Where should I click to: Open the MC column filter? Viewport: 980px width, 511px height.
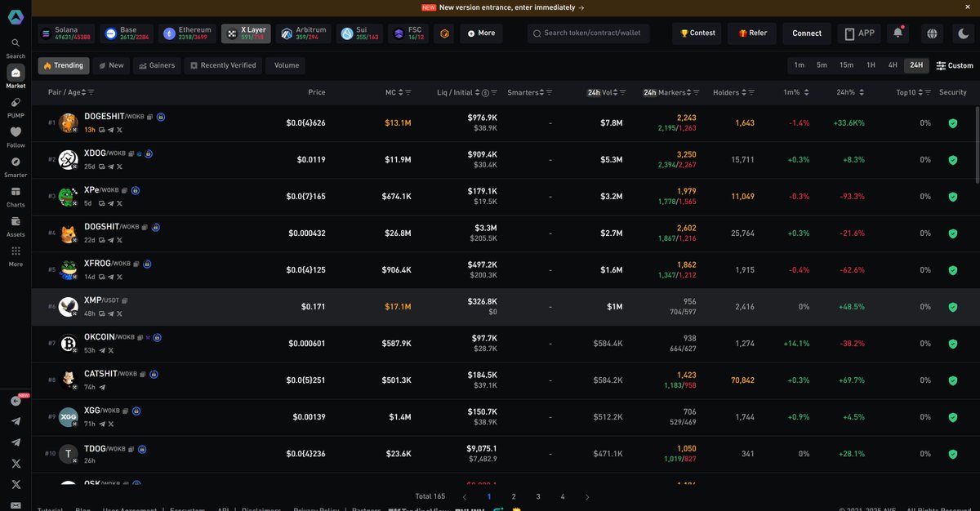pyautogui.click(x=408, y=93)
